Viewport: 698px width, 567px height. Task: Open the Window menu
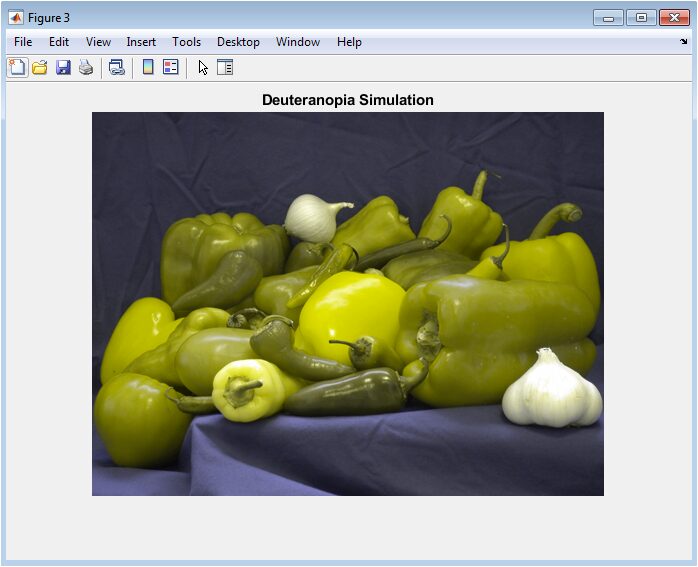pyautogui.click(x=298, y=42)
